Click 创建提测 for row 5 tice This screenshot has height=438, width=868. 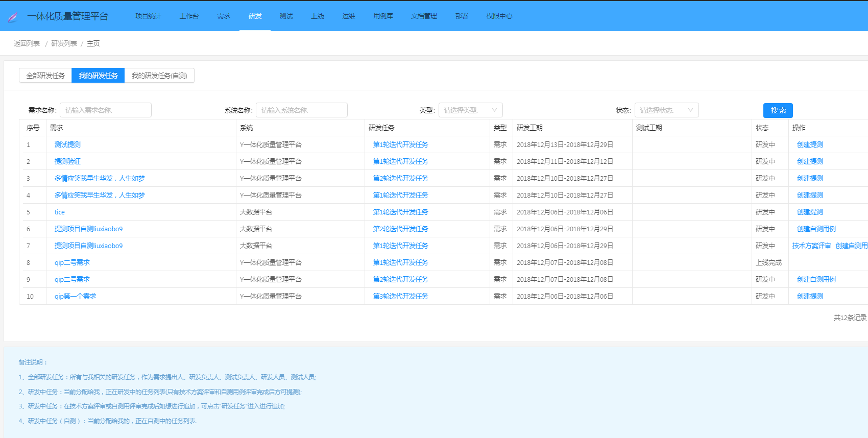pyautogui.click(x=810, y=212)
